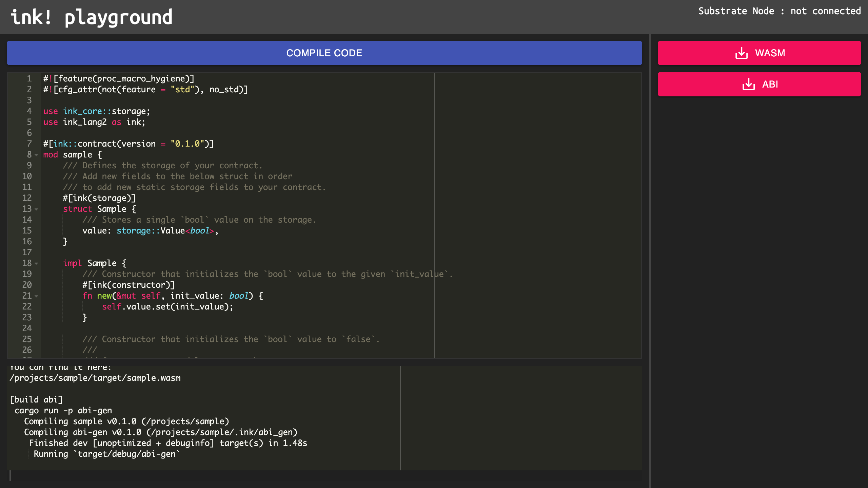This screenshot has height=488, width=868.
Task: Click the ABI download icon
Action: pyautogui.click(x=748, y=84)
